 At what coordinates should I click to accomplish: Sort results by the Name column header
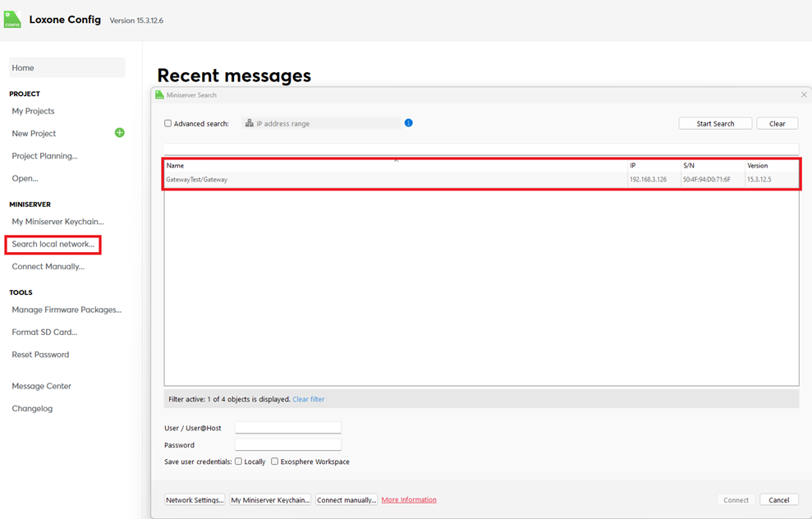point(394,166)
